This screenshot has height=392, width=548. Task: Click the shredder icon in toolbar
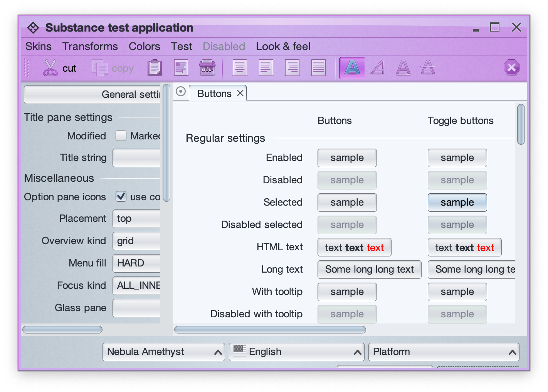coord(207,68)
